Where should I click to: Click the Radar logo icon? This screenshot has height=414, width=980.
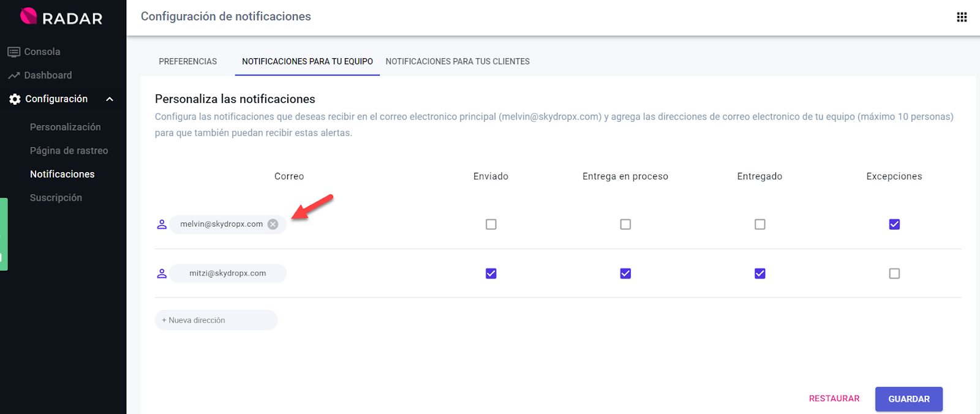coord(29,17)
